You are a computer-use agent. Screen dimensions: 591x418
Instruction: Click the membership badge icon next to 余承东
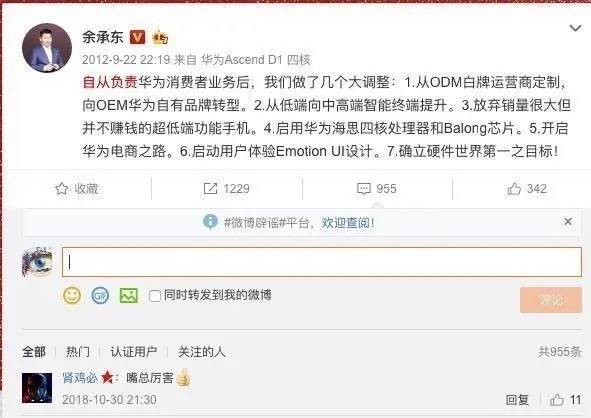click(x=160, y=37)
